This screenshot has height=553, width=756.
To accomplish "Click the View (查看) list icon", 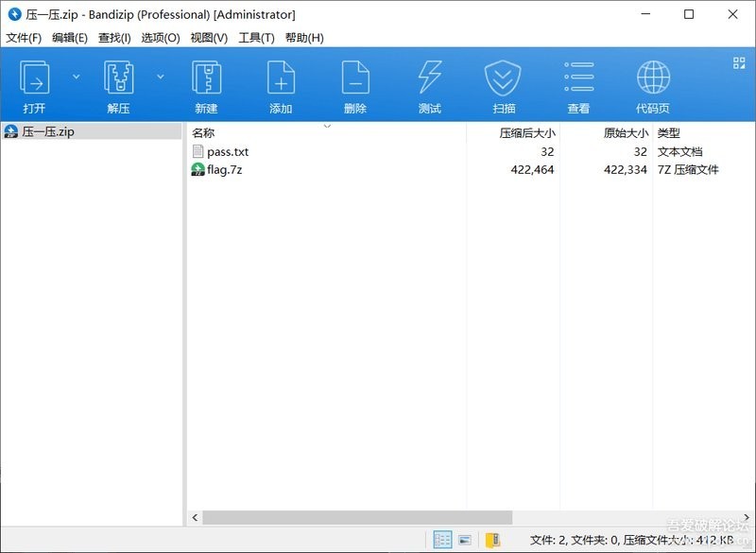I will pos(578,77).
